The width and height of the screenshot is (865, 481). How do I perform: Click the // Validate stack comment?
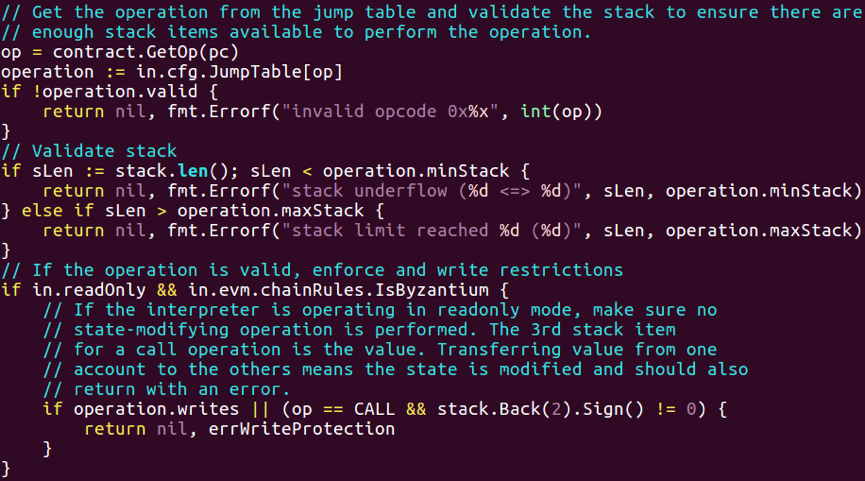[x=89, y=151]
